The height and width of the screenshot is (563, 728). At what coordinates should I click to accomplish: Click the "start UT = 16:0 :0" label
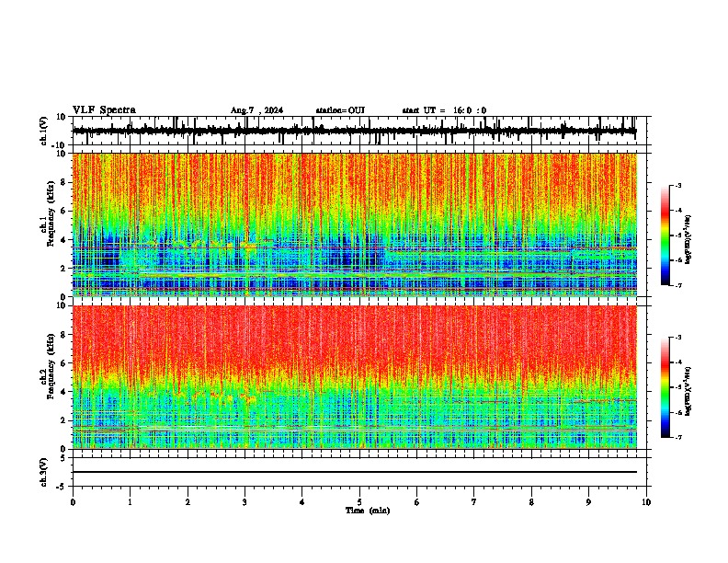click(444, 110)
